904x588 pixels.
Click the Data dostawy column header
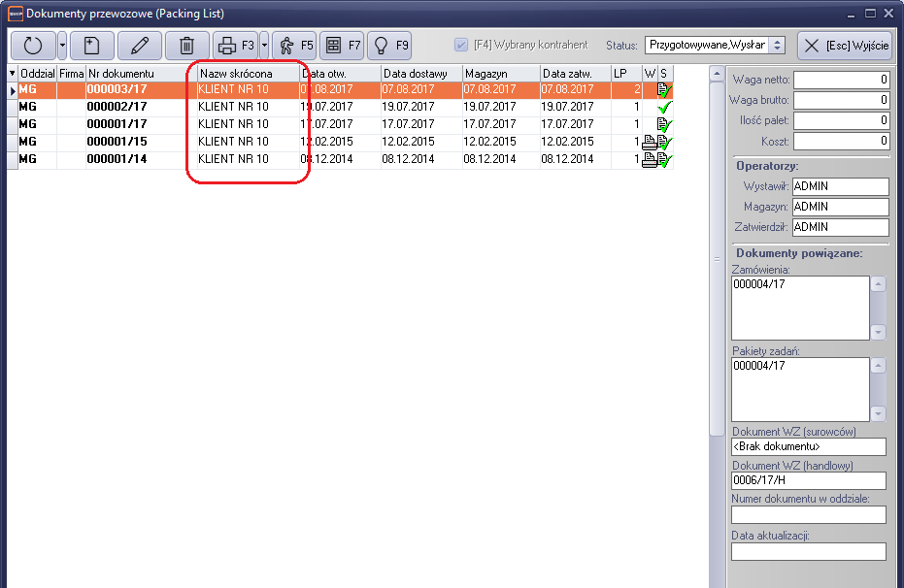click(x=421, y=74)
